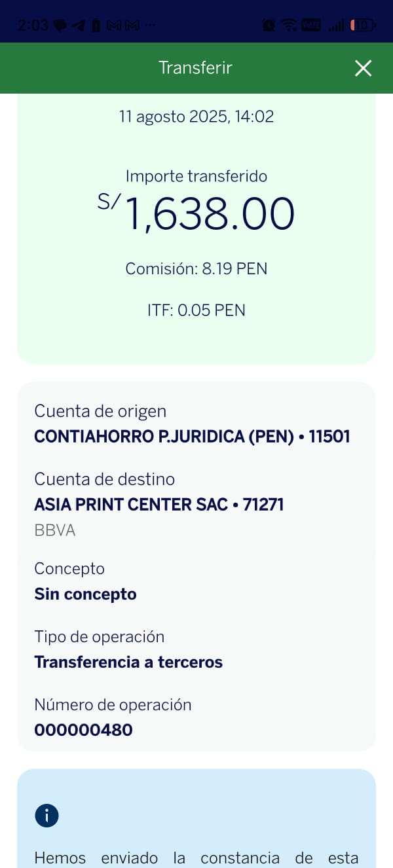Tap the Comisión: 8.19 PEN line
The height and width of the screenshot is (868, 393).
click(x=196, y=269)
